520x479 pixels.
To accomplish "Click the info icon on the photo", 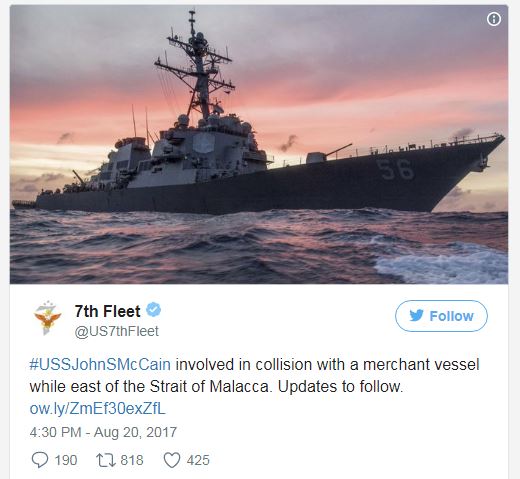I will tap(494, 19).
